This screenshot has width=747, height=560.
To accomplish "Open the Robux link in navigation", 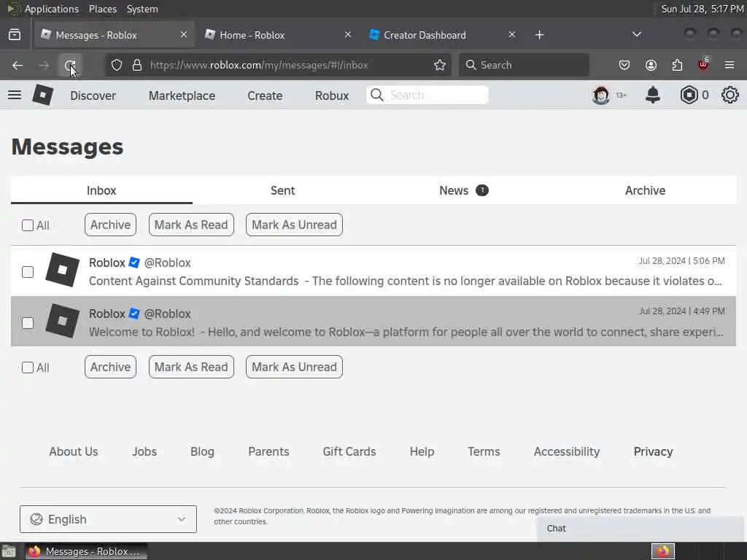I will (332, 96).
